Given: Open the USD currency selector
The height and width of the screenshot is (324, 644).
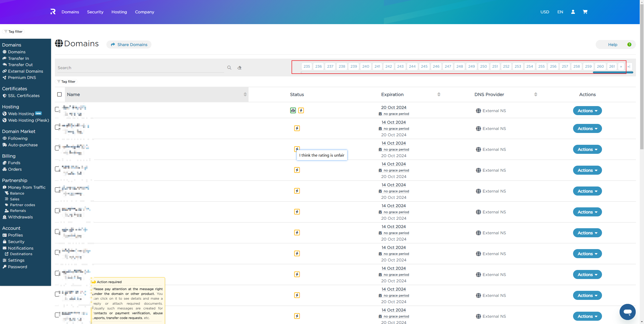Looking at the screenshot, I should coord(545,12).
